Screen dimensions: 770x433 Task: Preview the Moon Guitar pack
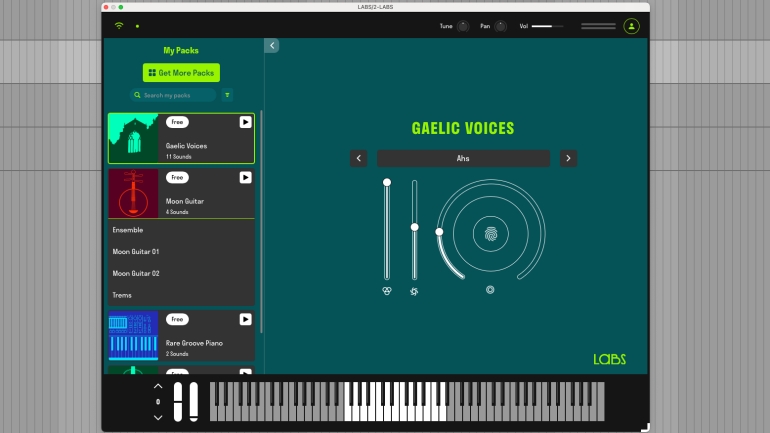click(x=245, y=177)
